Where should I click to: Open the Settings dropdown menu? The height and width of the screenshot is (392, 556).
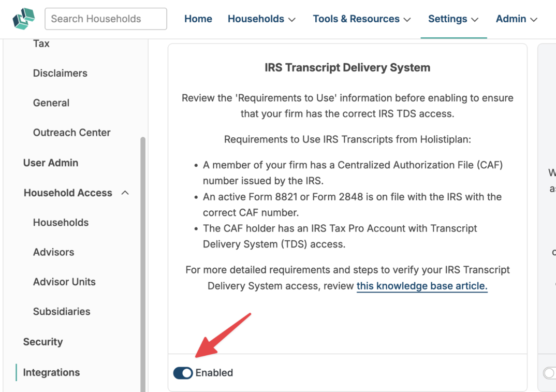point(453,19)
